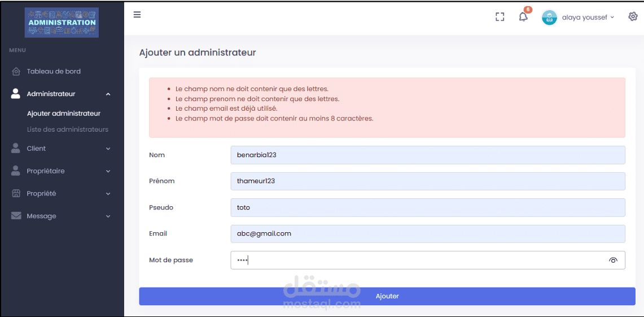
Task: Open Ajouter administrateur submenu item
Action: [x=64, y=113]
